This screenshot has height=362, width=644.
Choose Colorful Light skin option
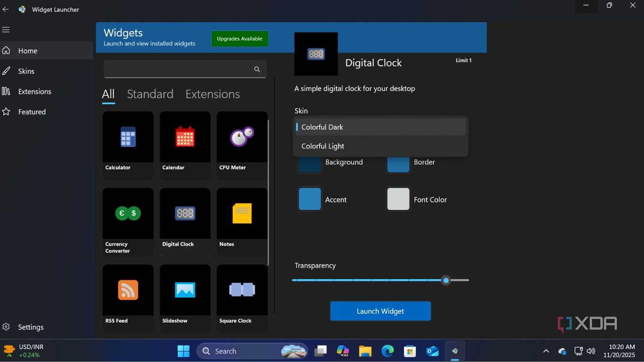click(x=380, y=146)
